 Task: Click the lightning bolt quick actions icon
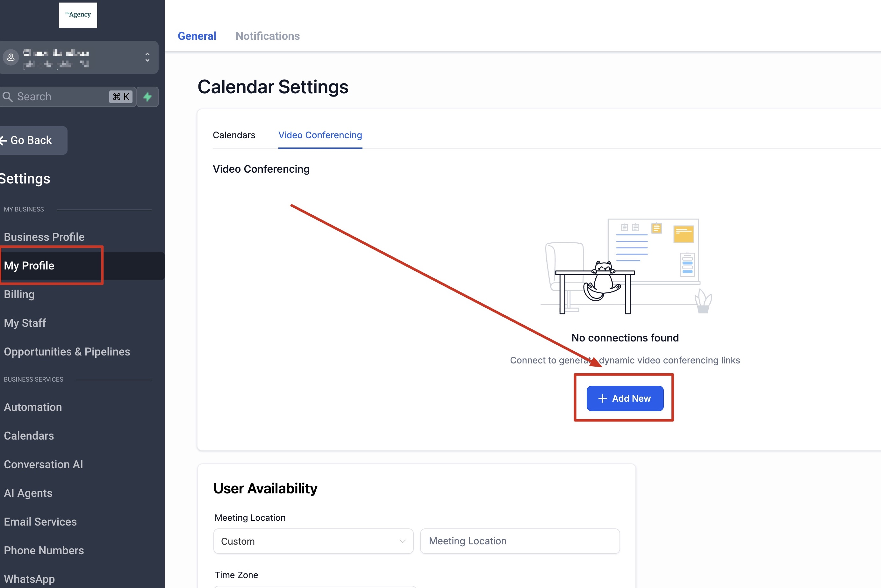tap(147, 97)
